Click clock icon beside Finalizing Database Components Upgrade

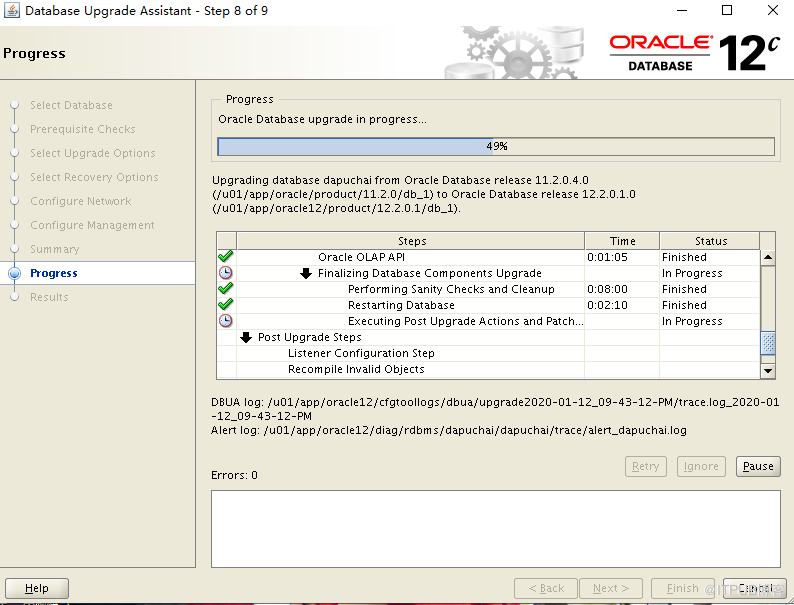[226, 273]
